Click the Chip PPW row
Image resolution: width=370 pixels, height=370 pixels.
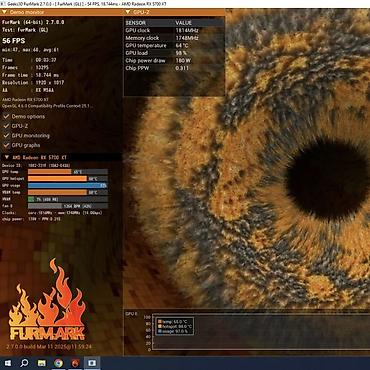tap(174, 68)
